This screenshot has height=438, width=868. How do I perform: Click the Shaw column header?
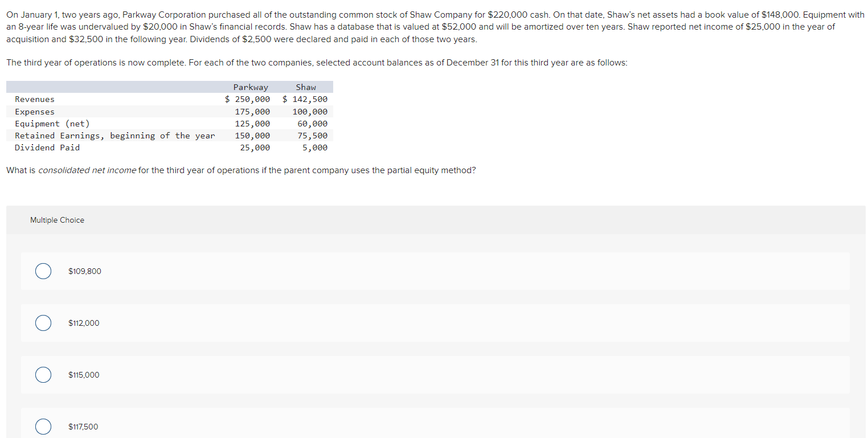pyautogui.click(x=306, y=87)
